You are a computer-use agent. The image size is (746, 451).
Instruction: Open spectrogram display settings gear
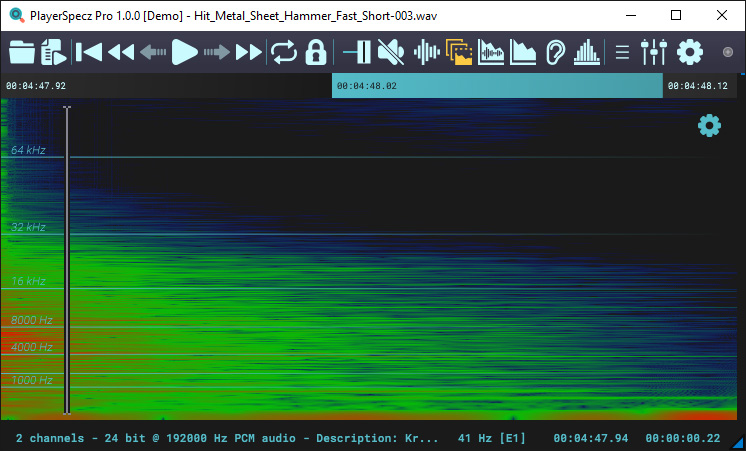click(709, 125)
